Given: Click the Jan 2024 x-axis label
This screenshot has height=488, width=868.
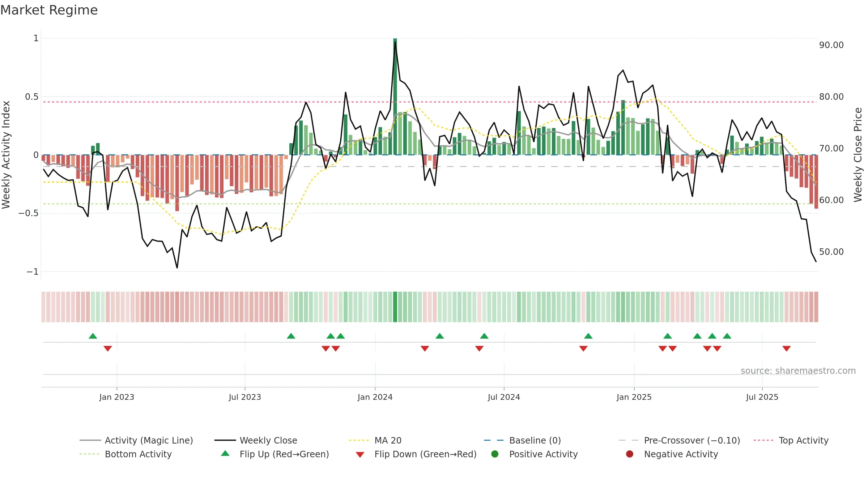Looking at the screenshot, I should (x=375, y=397).
